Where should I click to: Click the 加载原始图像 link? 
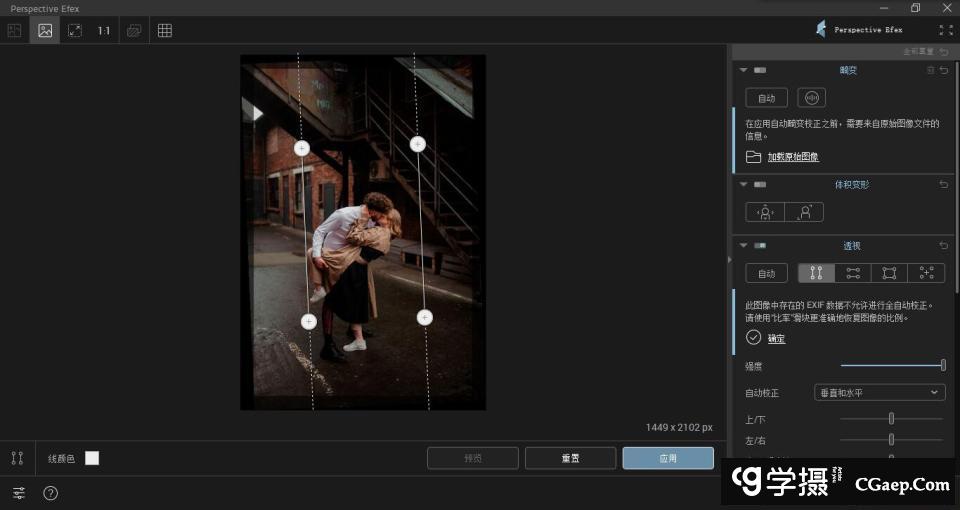[792, 157]
